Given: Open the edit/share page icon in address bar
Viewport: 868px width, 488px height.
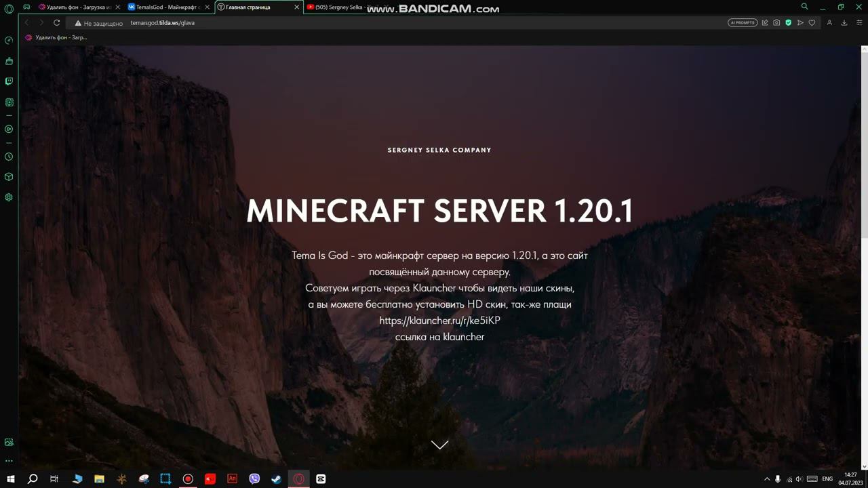Looking at the screenshot, I should click(x=765, y=22).
